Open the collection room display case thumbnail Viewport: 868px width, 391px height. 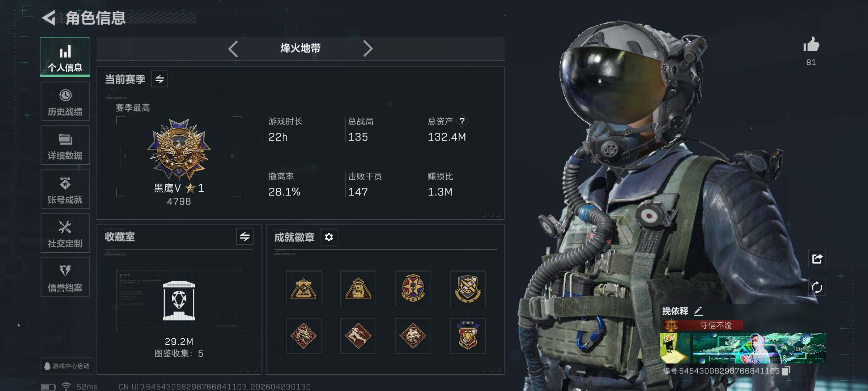pos(179,301)
